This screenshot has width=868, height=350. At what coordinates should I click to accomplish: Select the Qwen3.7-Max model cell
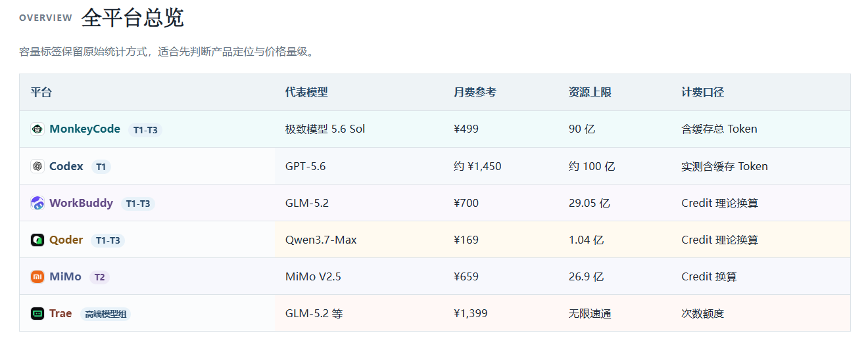click(321, 240)
